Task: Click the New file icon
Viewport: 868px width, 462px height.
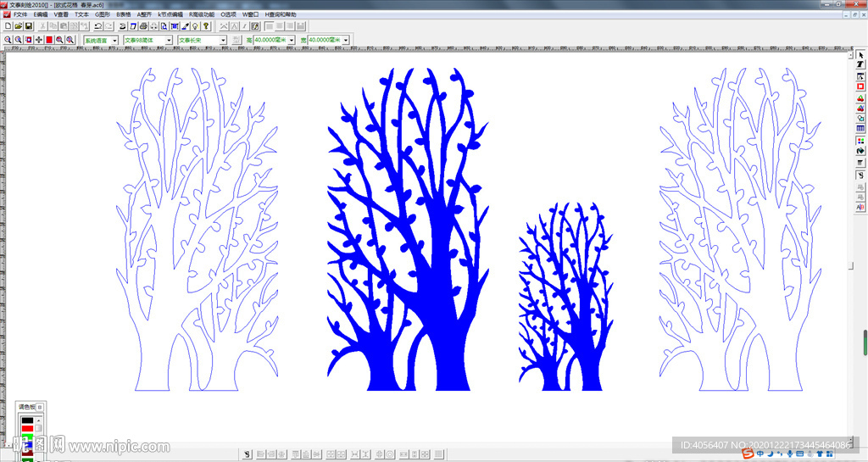Action: click(x=8, y=26)
